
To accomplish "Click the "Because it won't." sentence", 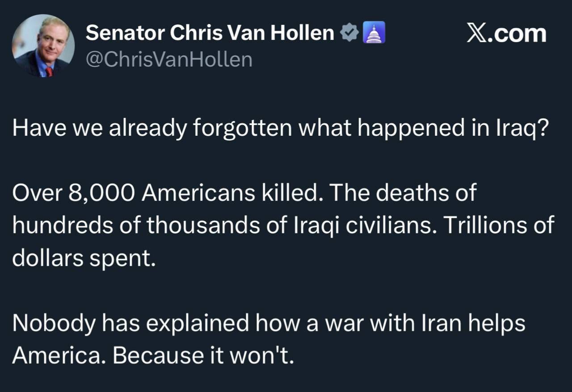I will coord(204,355).
